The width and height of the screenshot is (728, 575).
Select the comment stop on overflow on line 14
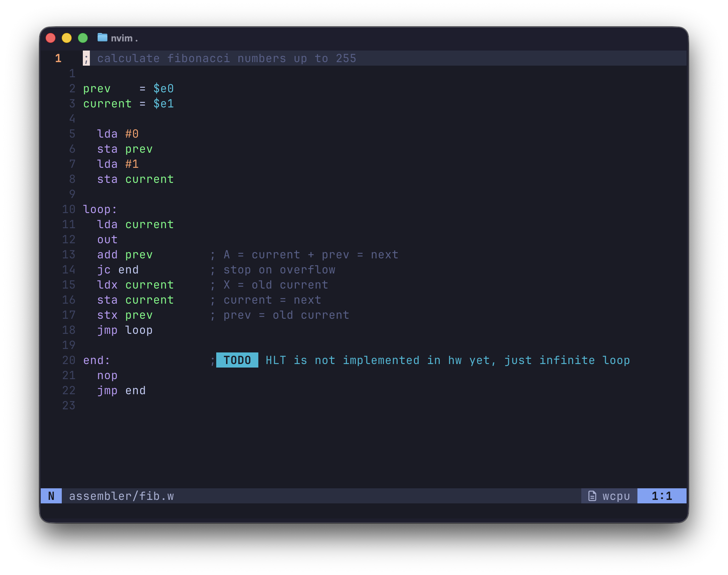[279, 270]
